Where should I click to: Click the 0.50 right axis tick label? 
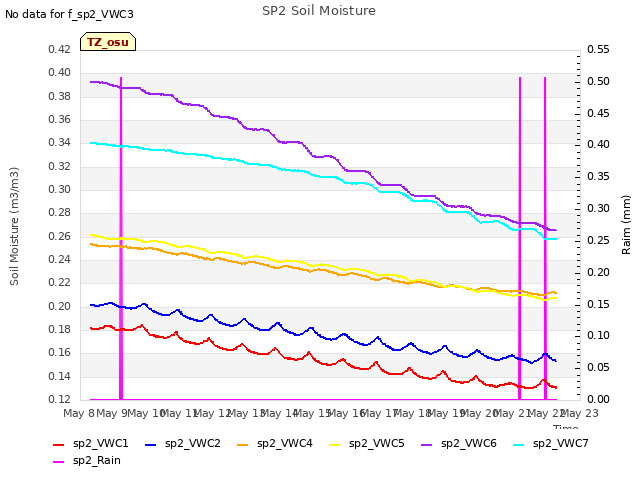point(598,81)
